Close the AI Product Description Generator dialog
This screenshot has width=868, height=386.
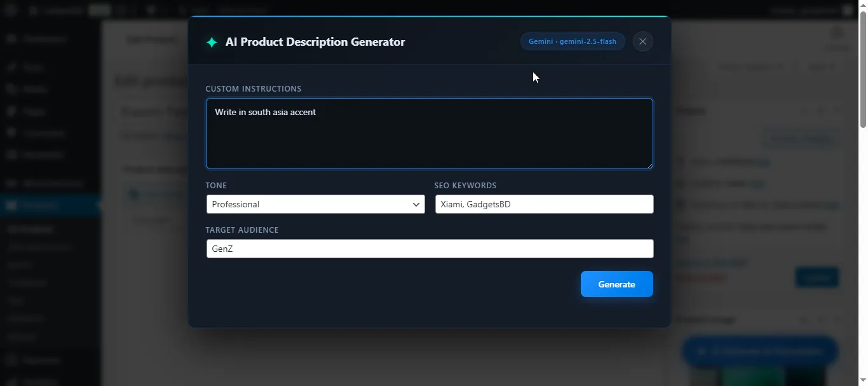pos(642,41)
